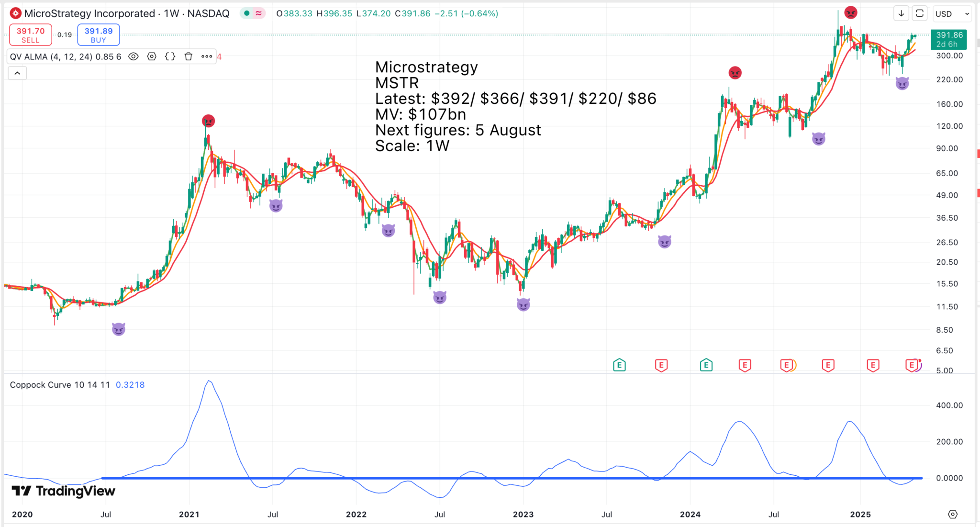Select purple devil emoji below the 2023 low
980x527 pixels.
[x=523, y=304]
